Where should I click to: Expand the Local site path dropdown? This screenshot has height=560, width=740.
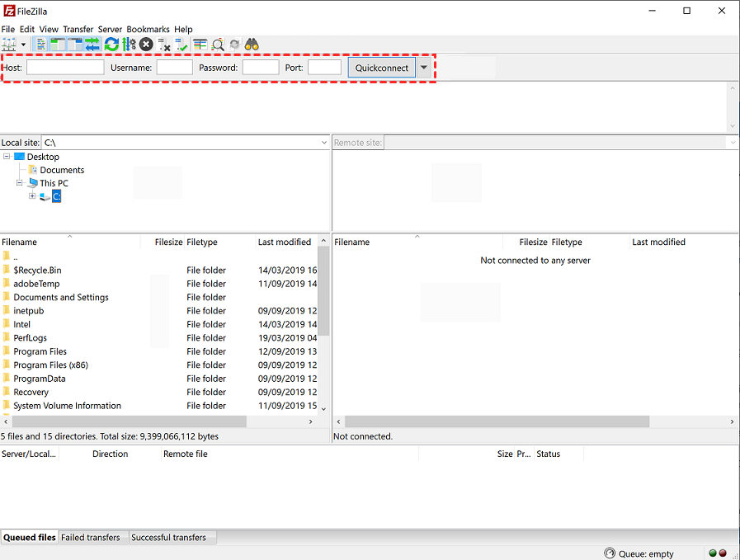[x=323, y=143]
